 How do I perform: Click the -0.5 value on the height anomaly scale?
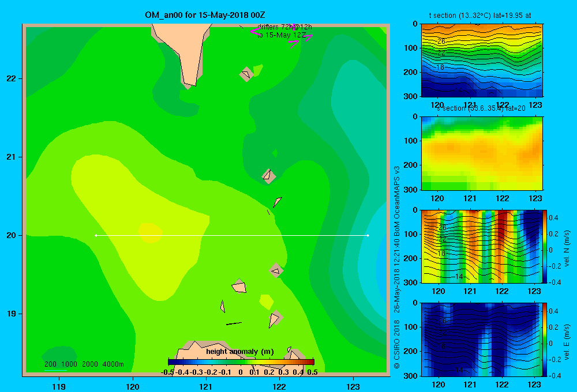pos(167,372)
